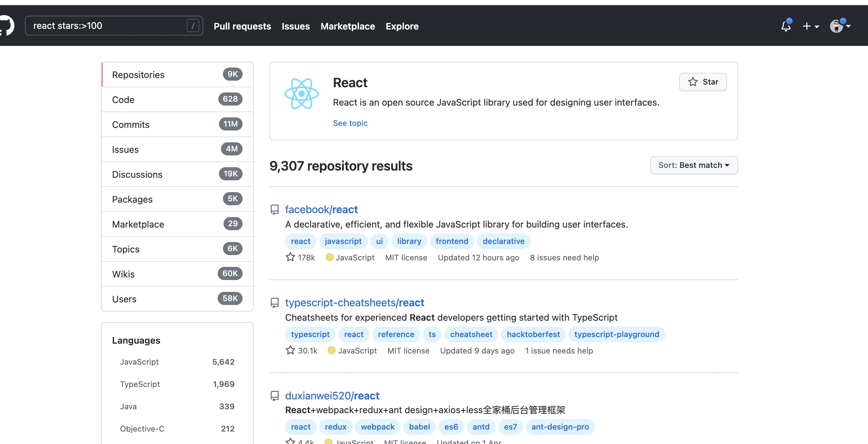Click yellow JavaScript dot under facebook/react
Screen dimensions: 868x444
[x=329, y=257]
